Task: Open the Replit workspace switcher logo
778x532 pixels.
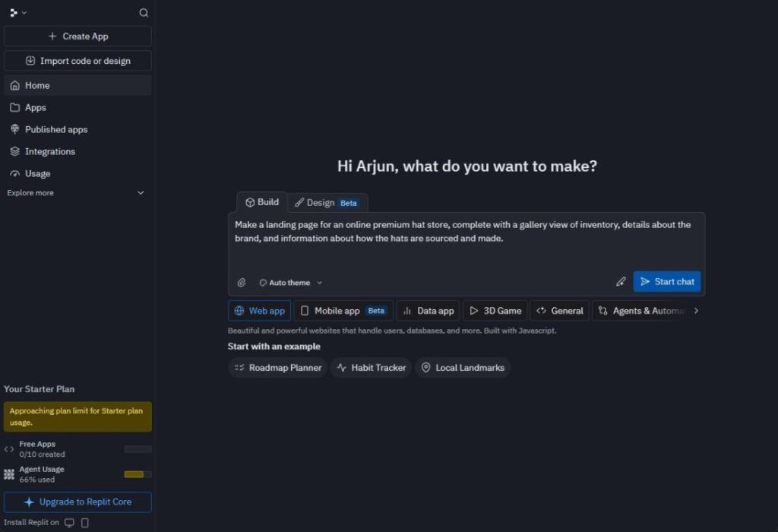Action: click(x=12, y=12)
